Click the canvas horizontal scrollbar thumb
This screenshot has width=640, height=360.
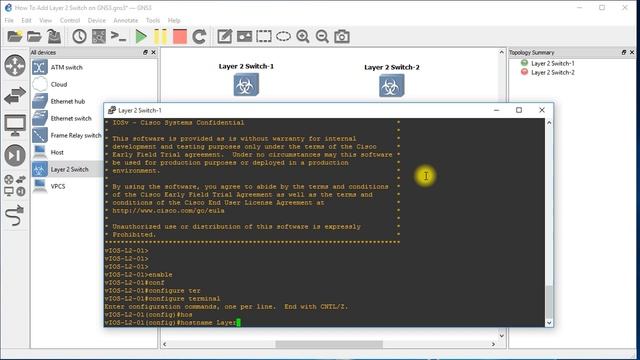pos(329,344)
